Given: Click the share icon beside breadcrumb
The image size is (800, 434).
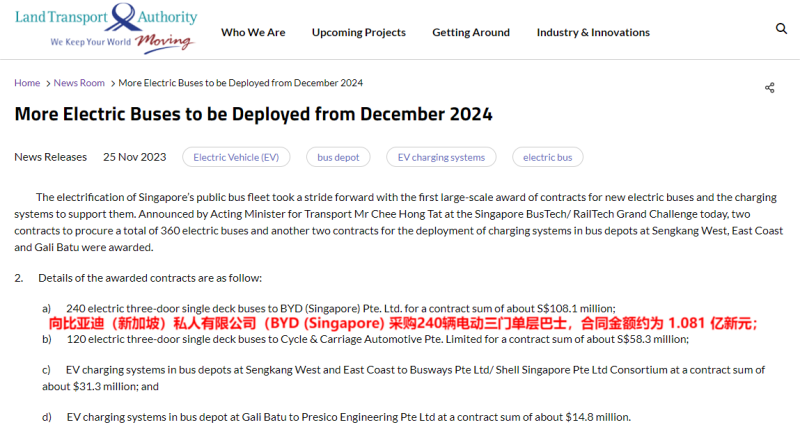Looking at the screenshot, I should click(769, 88).
